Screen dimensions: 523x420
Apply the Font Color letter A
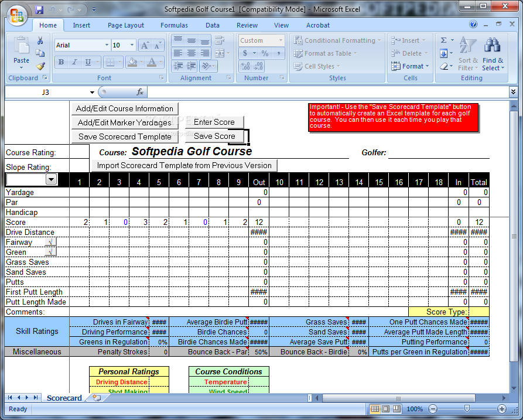152,62
